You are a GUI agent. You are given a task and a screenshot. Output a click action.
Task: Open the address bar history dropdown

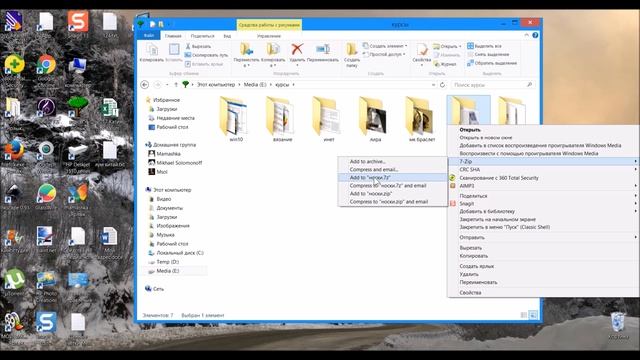tap(433, 84)
